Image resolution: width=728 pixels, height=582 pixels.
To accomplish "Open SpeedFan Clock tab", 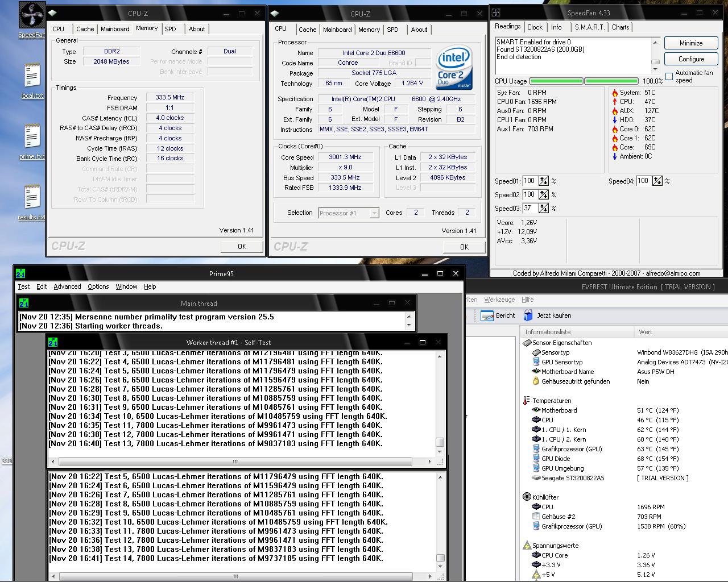I will [x=535, y=27].
